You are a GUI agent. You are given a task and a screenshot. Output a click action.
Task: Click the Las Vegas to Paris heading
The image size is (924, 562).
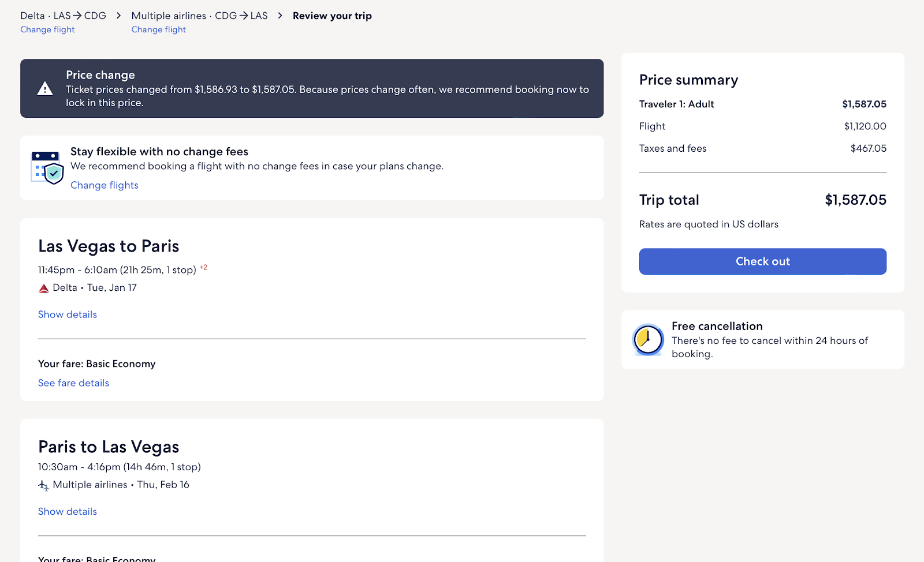[109, 246]
